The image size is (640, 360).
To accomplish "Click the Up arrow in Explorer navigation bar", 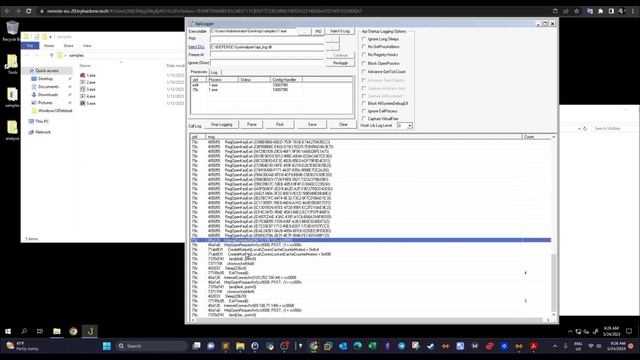I will pyautogui.click(x=52, y=55).
